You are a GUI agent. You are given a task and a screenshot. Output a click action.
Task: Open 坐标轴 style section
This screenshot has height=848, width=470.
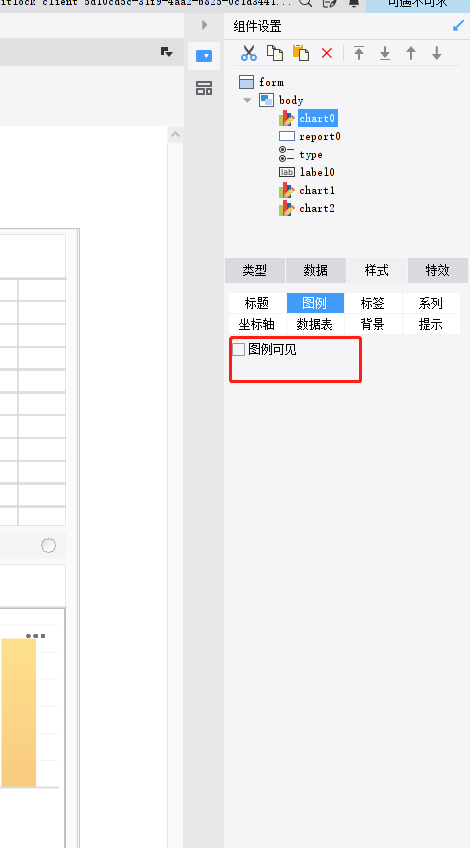pyautogui.click(x=257, y=324)
